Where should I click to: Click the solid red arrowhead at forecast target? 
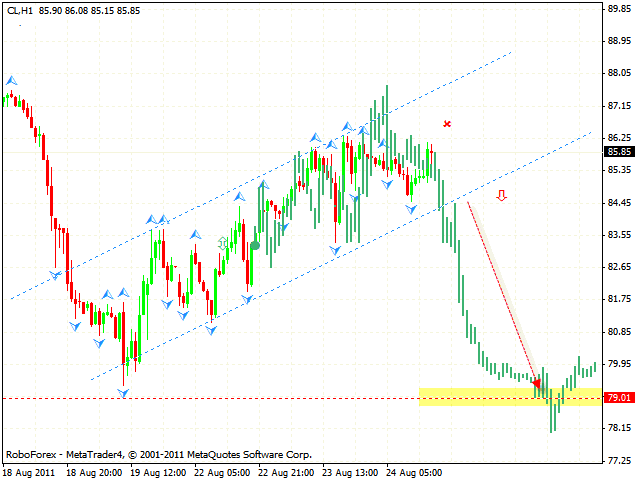coord(537,383)
